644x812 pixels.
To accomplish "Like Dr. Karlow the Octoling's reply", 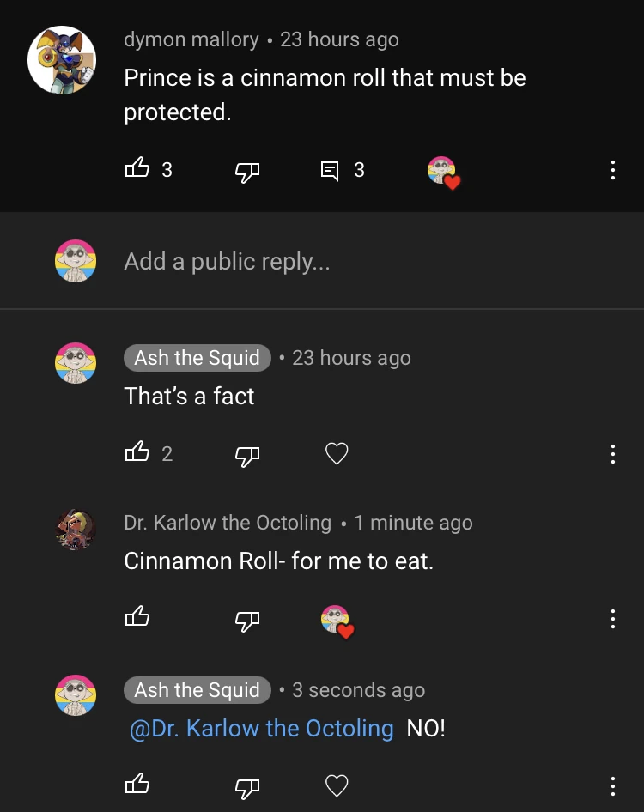I will tap(137, 617).
